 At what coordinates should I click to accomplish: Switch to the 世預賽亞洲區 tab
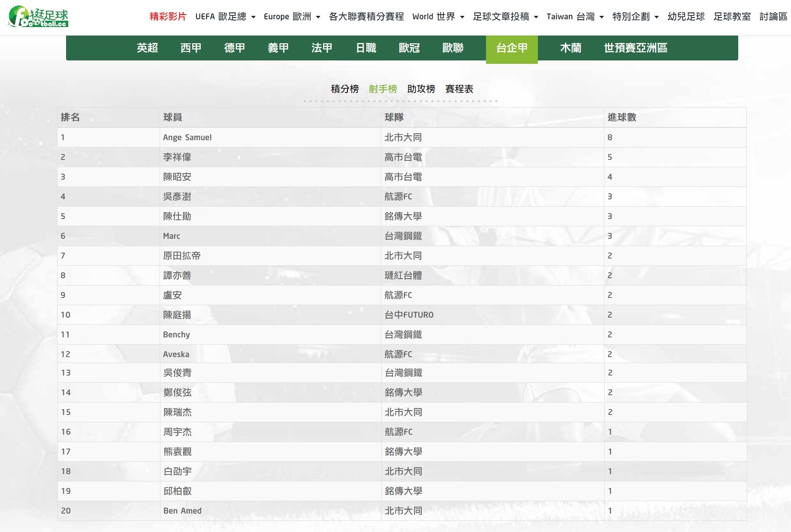[636, 48]
